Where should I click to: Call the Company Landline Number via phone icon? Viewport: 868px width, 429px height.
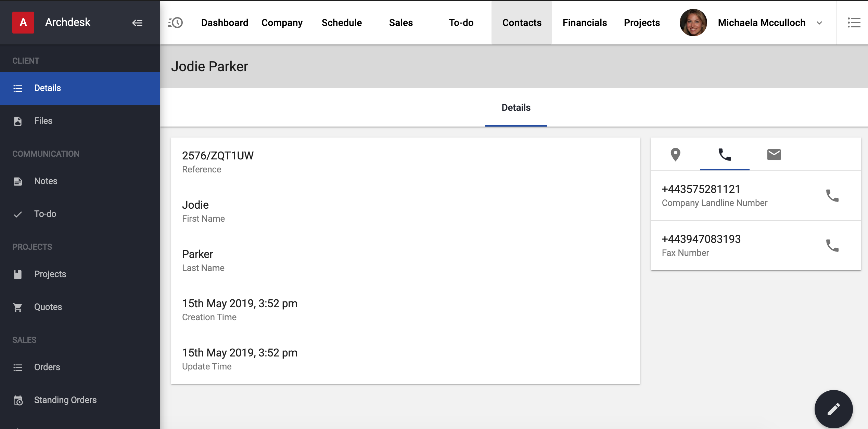click(832, 195)
